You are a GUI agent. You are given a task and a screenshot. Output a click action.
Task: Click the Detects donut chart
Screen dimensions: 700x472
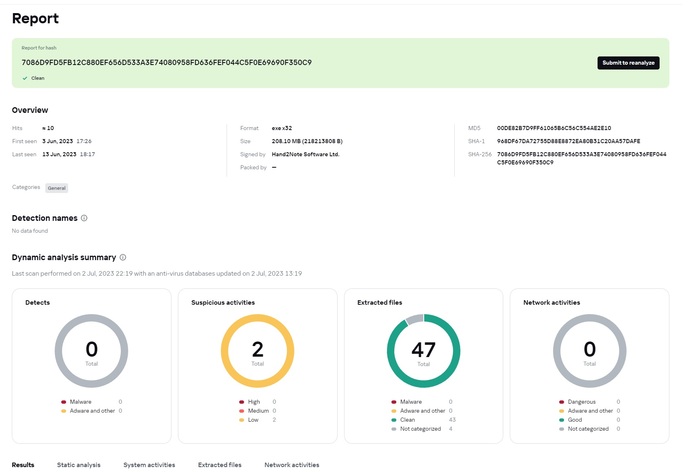[92, 351]
